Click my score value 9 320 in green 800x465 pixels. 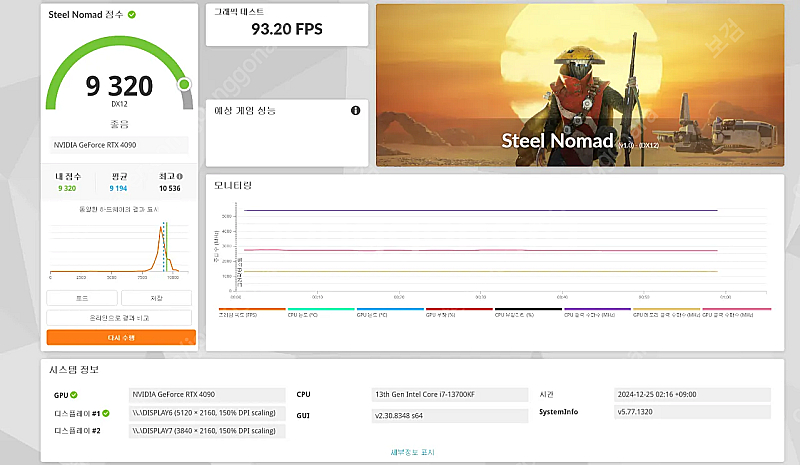click(67, 188)
